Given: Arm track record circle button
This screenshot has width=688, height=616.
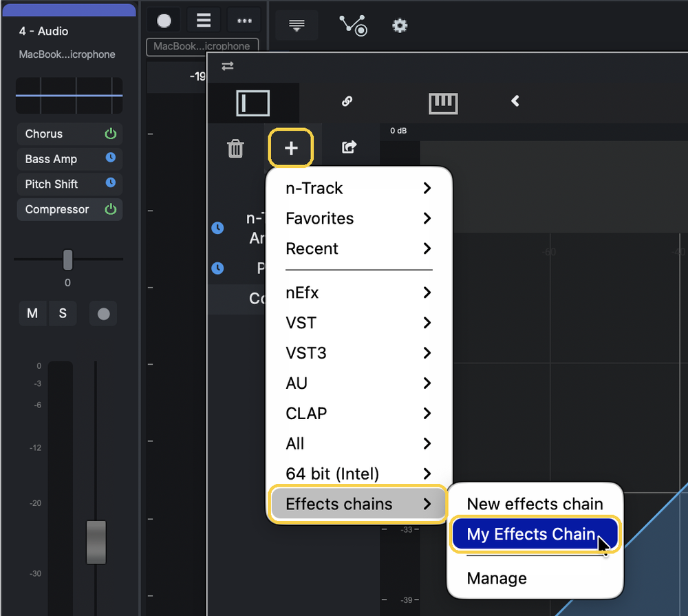Looking at the screenshot, I should click(104, 313).
